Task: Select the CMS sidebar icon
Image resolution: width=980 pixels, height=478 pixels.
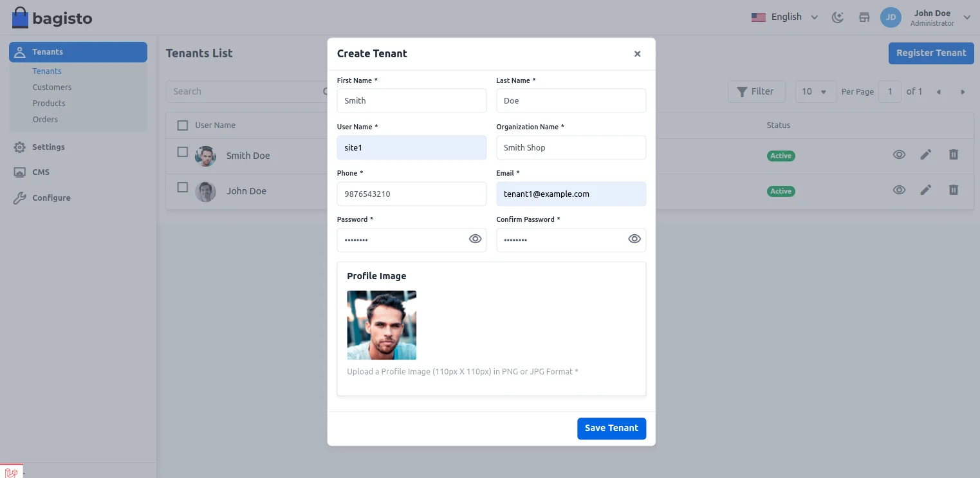Action: [20, 172]
